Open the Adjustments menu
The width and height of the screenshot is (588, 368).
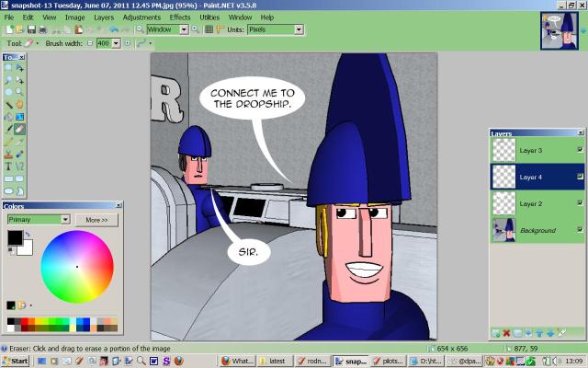[x=141, y=17]
